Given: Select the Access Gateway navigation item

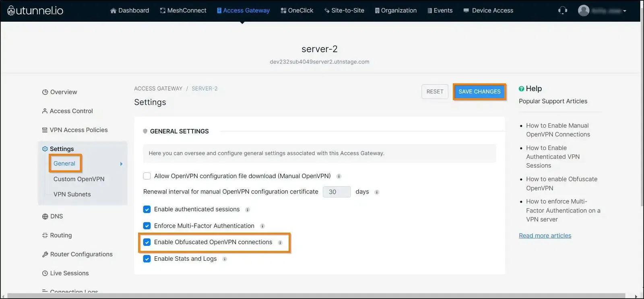Looking at the screenshot, I should (243, 10).
